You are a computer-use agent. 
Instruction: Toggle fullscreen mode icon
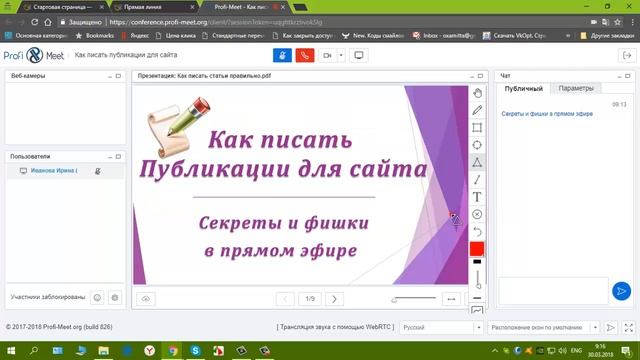[x=629, y=327]
